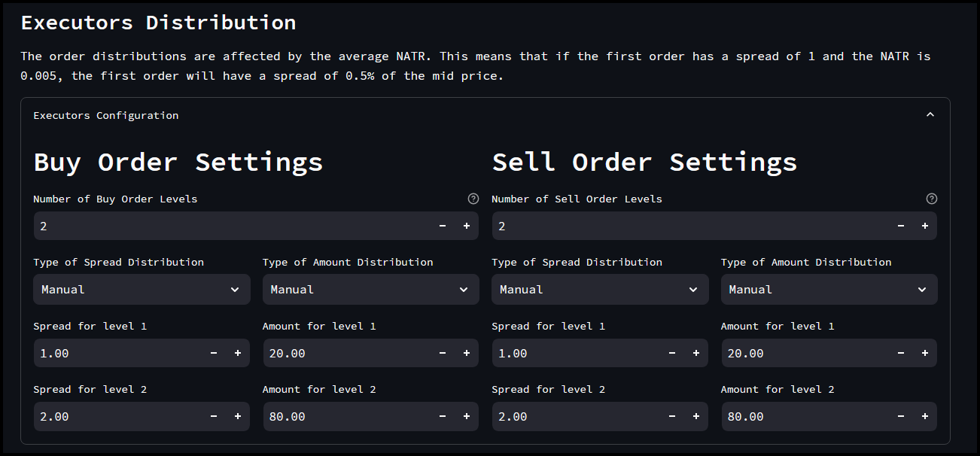This screenshot has width=980, height=456.
Task: Increase buy Amount for level 2
Action: coord(466,416)
